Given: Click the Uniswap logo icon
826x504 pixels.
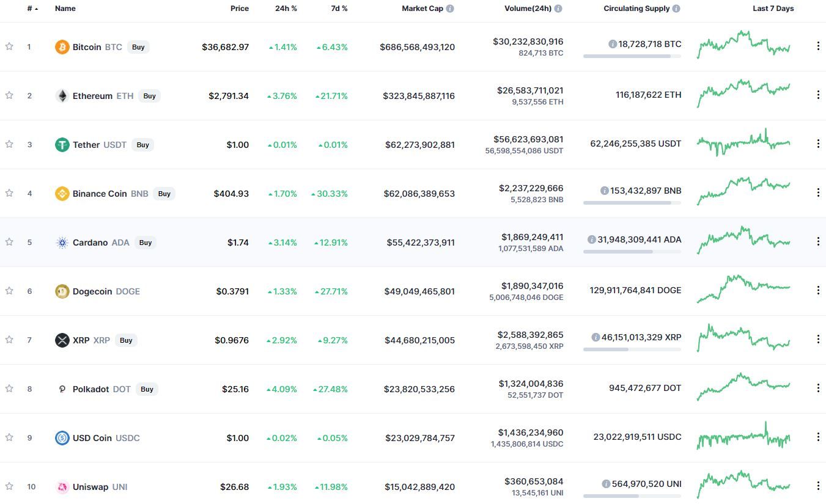Looking at the screenshot, I should 62,487.
